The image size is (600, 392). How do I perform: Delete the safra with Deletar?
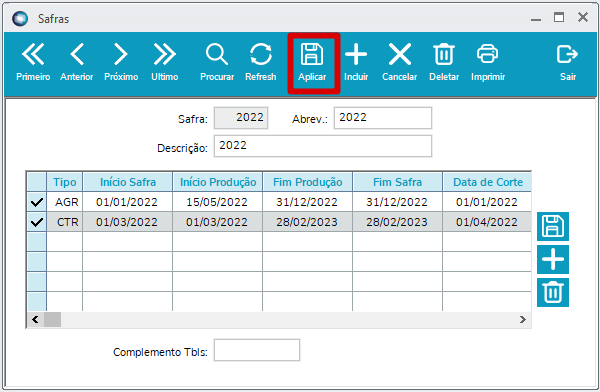tap(444, 62)
